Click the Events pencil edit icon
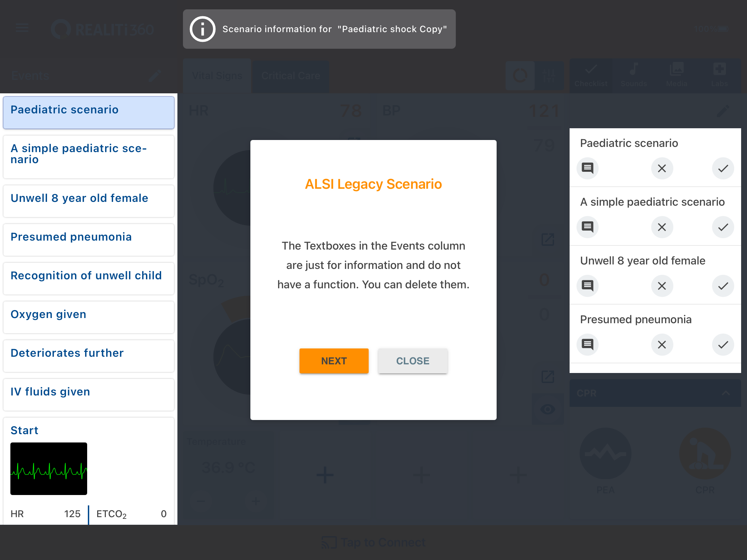Image resolution: width=747 pixels, height=560 pixels. point(155,75)
